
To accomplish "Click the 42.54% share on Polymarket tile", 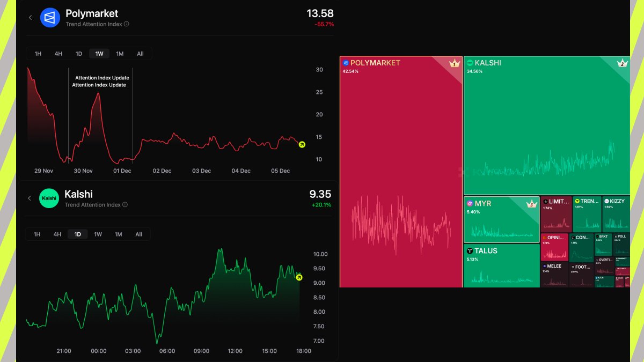I will (x=351, y=71).
